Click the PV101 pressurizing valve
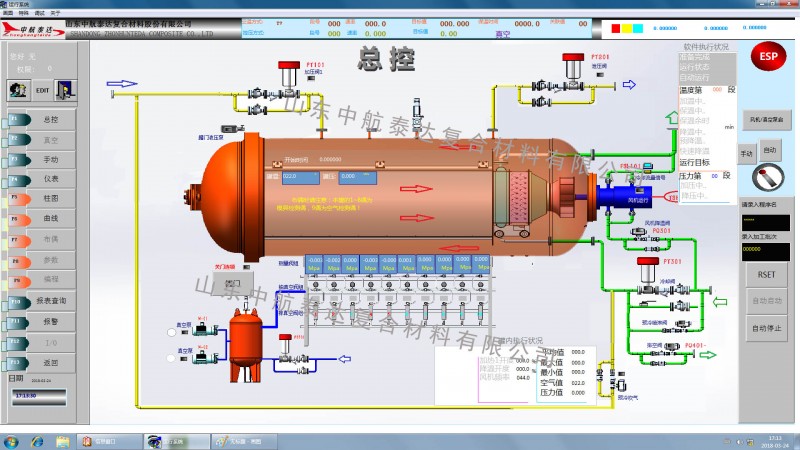 [x=289, y=81]
